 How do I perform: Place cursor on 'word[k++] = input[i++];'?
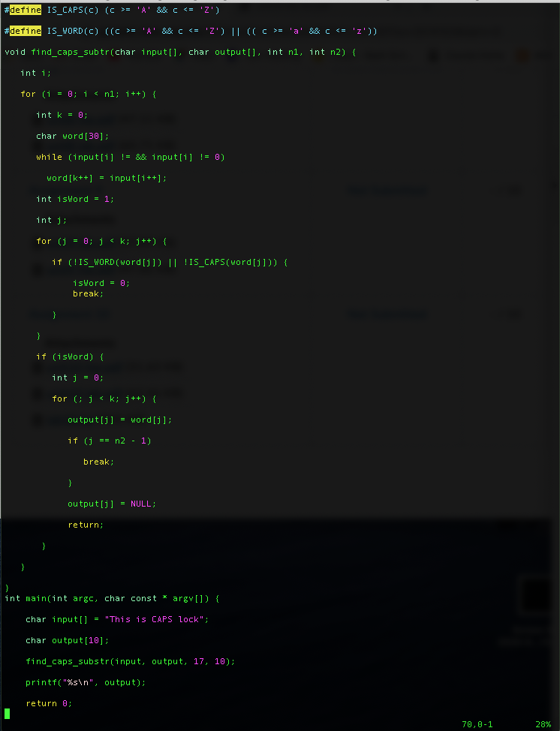click(x=107, y=178)
